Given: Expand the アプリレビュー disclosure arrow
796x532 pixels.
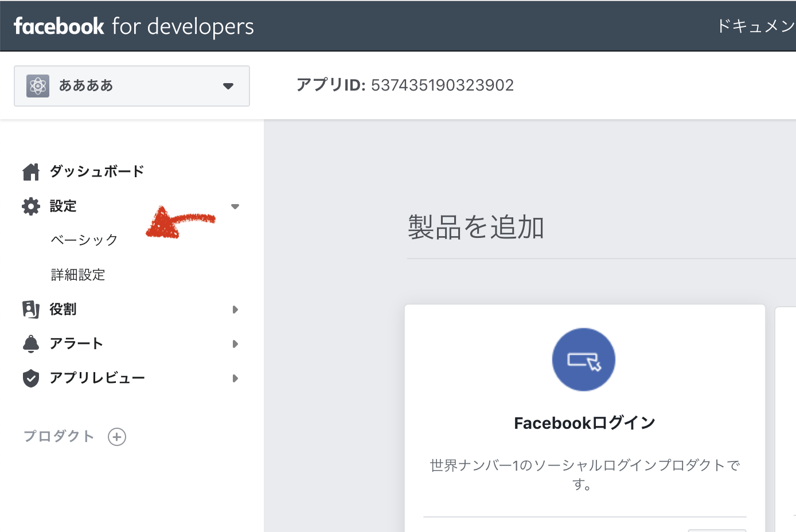Looking at the screenshot, I should (235, 378).
